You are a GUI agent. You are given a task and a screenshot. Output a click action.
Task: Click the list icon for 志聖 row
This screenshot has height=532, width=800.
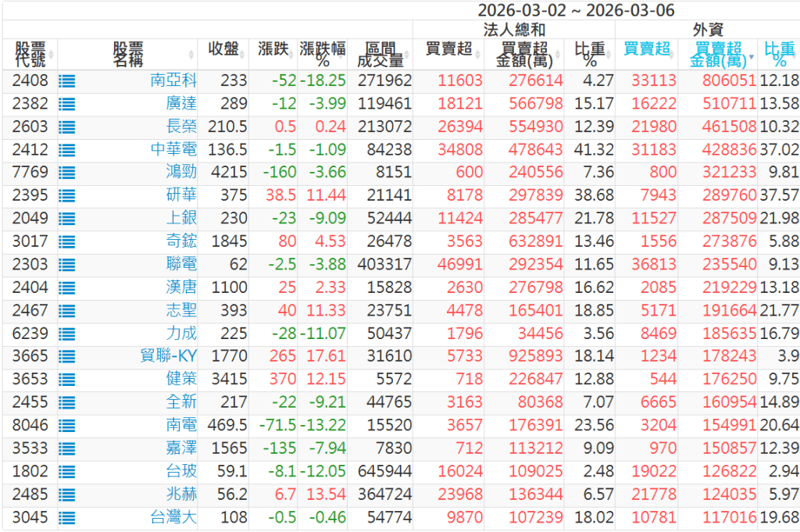click(66, 311)
